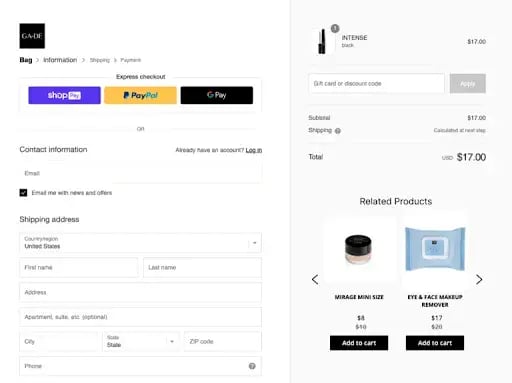Focus the Apartment, suite field

140,317
